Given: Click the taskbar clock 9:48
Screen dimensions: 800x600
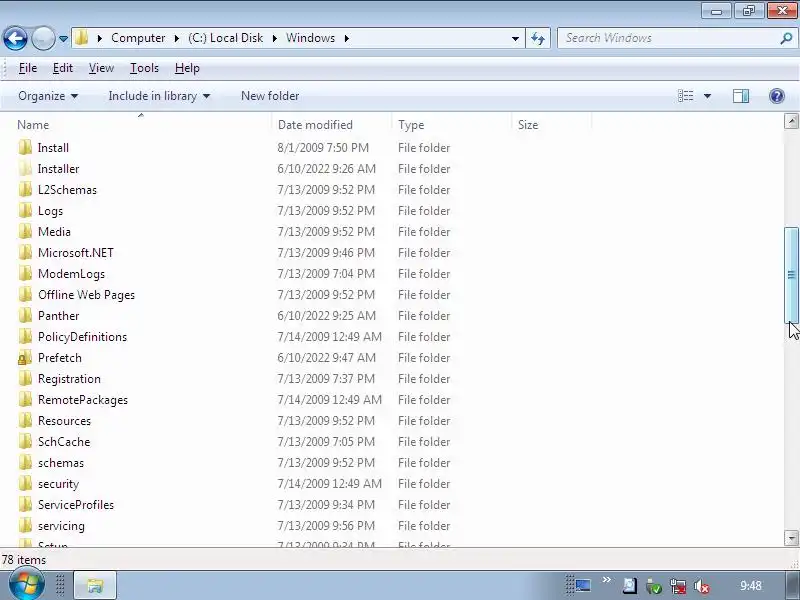Looking at the screenshot, I should (x=751, y=586).
